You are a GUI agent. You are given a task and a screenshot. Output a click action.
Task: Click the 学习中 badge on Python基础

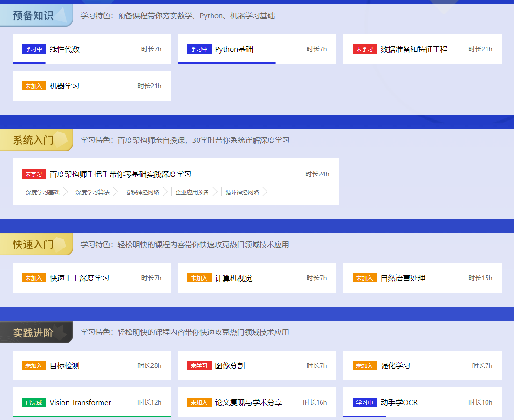(x=199, y=49)
